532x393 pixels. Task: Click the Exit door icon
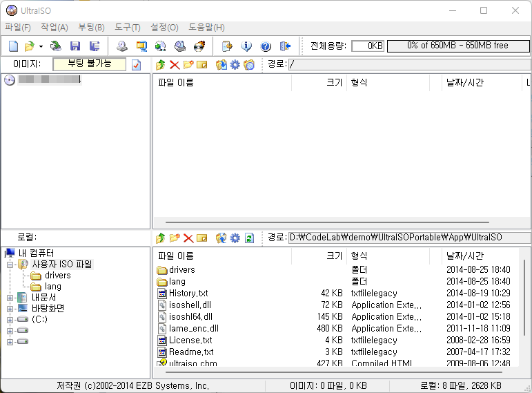click(x=285, y=46)
